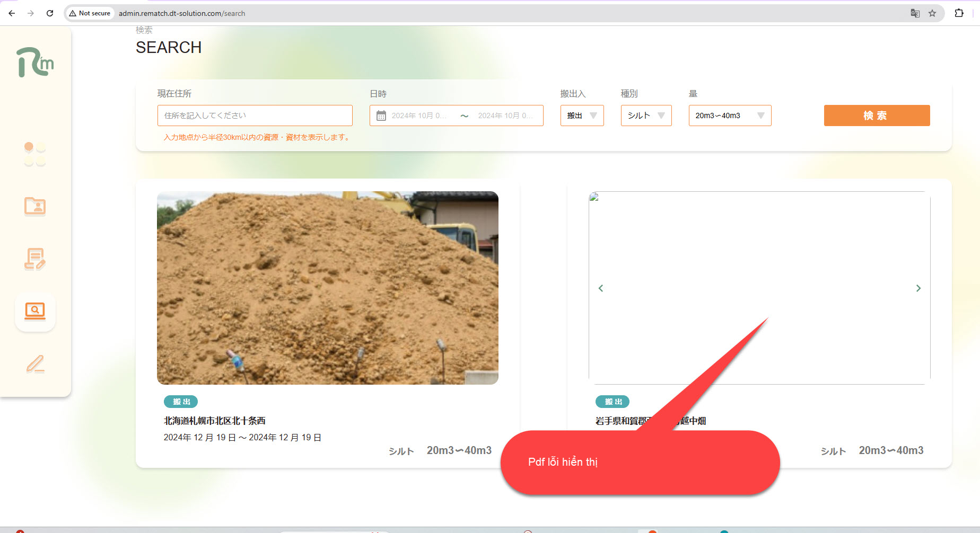Click the translate page icon
This screenshot has width=980, height=533.
[x=915, y=13]
